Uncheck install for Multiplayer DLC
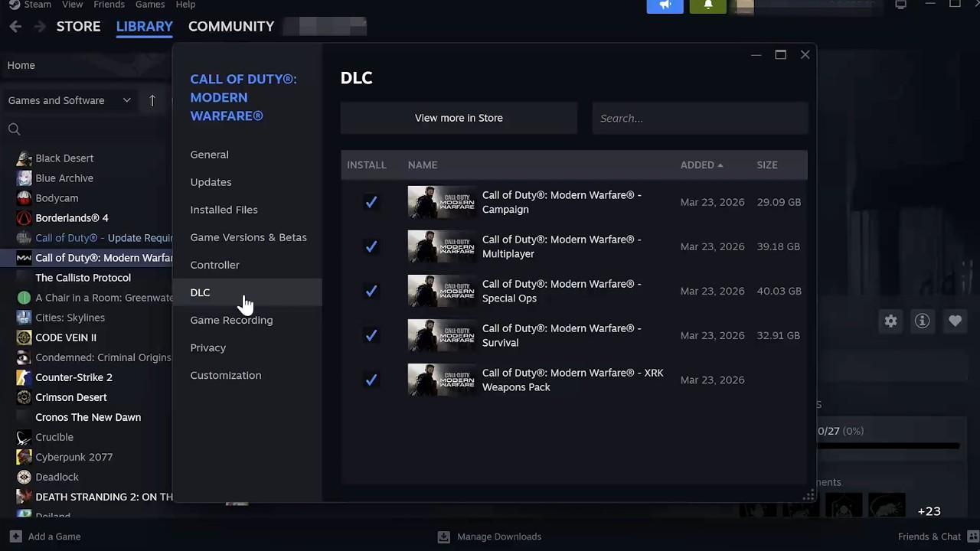Screen dimensions: 980x551 click(x=371, y=246)
